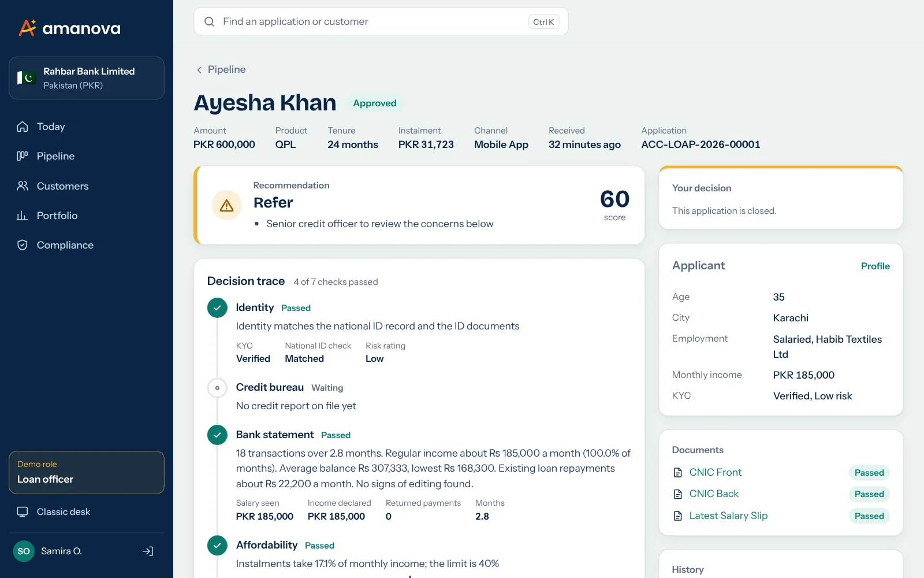The image size is (924, 578).
Task: Click the Amanova logo icon
Action: pos(27,28)
